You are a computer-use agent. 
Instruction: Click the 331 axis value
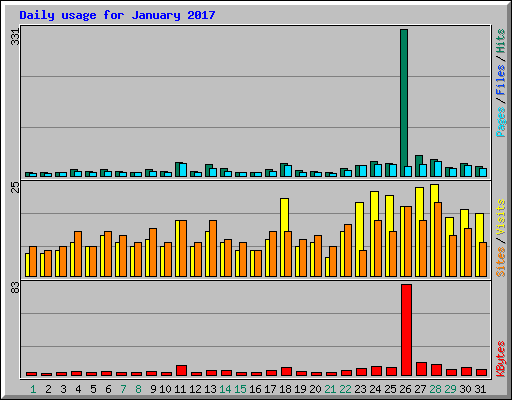15,37
